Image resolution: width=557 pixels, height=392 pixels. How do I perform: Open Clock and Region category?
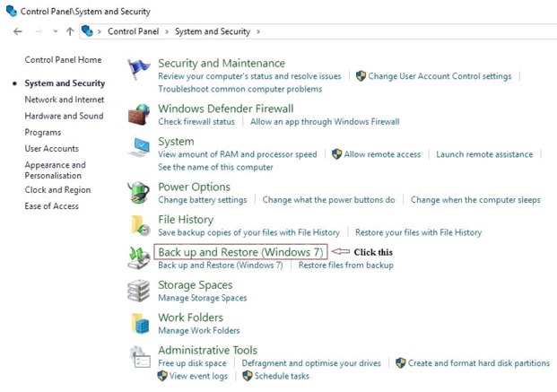[57, 190]
